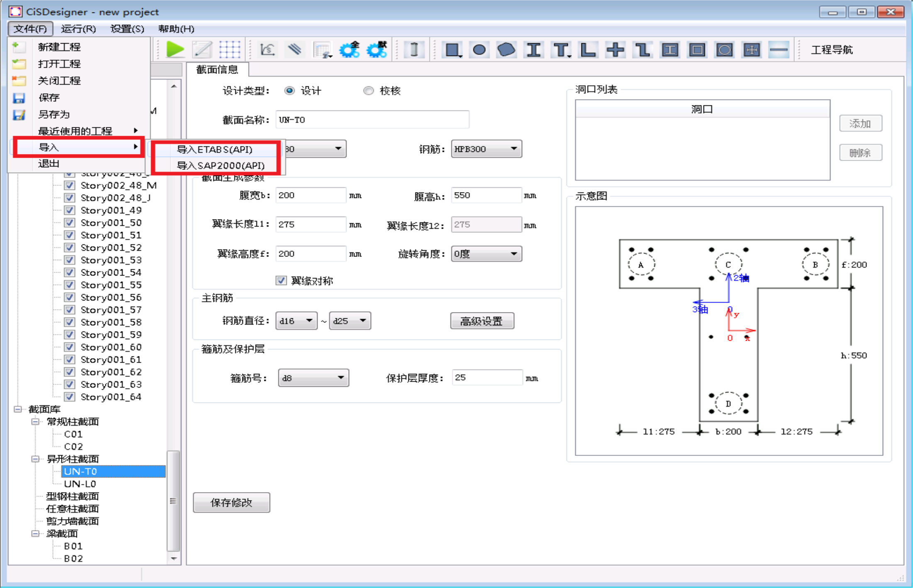
Task: Click the green Run arrow icon
Action: point(175,50)
